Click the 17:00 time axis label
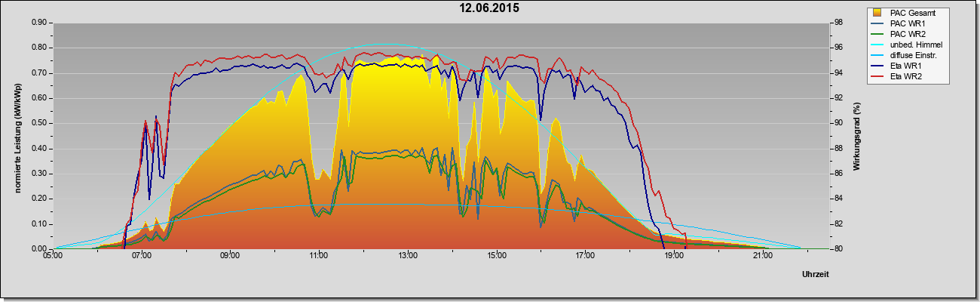 585,256
